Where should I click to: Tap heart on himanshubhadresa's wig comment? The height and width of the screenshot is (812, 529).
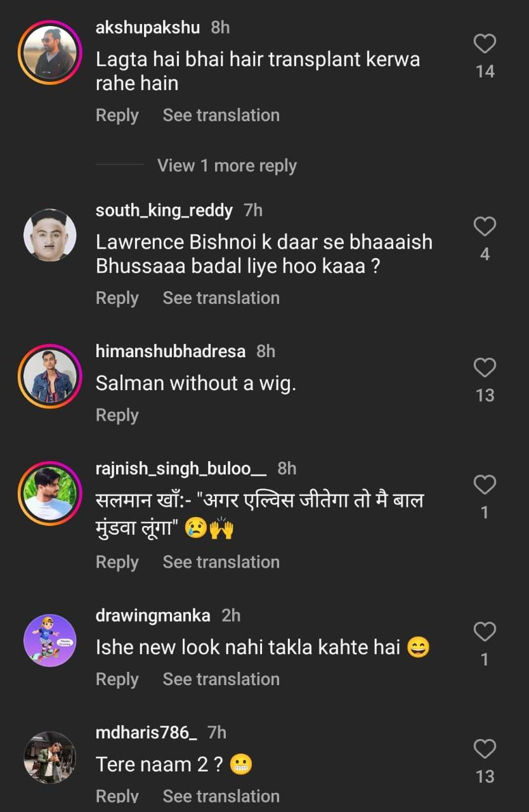click(485, 368)
